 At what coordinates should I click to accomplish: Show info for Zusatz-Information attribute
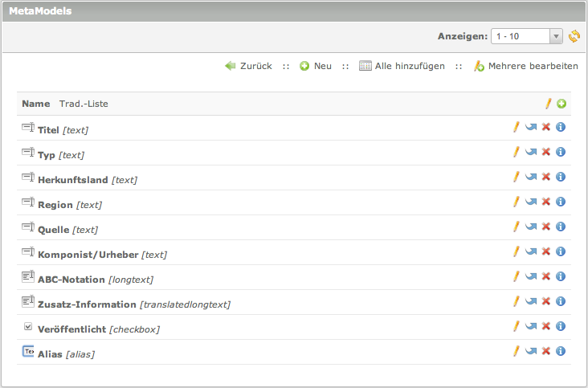coord(561,301)
